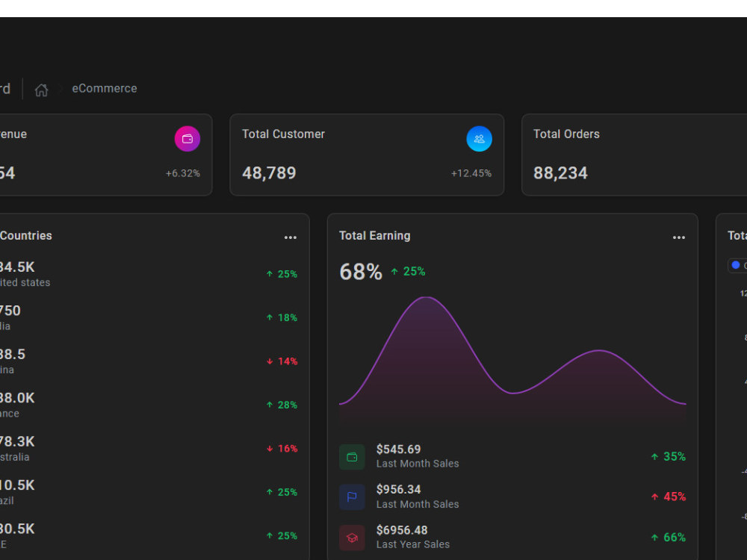Click the 68% earning percentage
This screenshot has width=747, height=560.
tap(361, 272)
